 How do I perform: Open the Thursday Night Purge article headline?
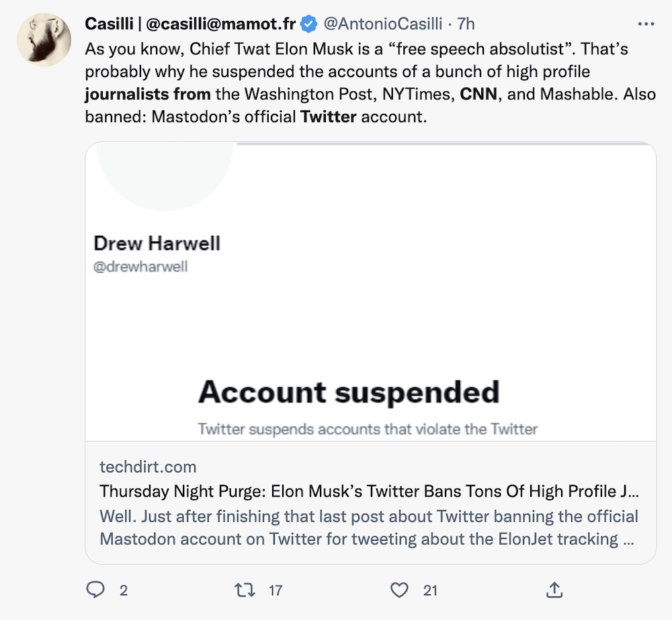pyautogui.click(x=369, y=492)
